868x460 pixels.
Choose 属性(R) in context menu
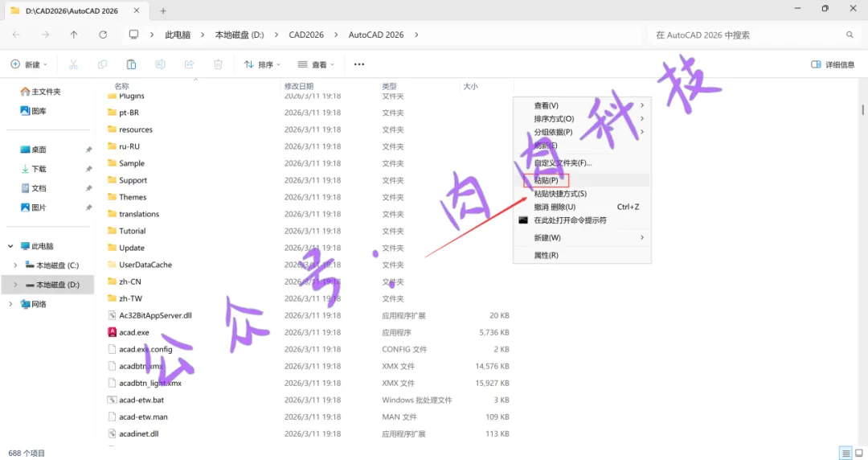pyautogui.click(x=583, y=256)
